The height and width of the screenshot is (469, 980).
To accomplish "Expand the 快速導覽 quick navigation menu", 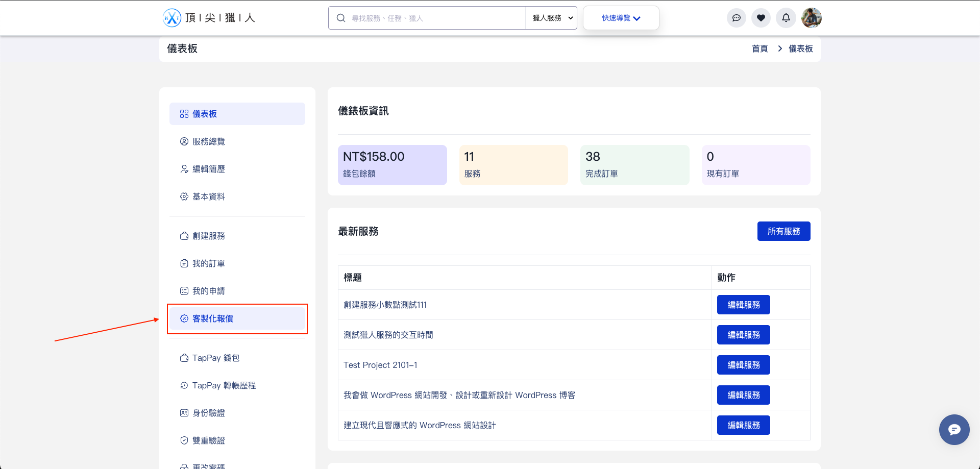I will (621, 18).
